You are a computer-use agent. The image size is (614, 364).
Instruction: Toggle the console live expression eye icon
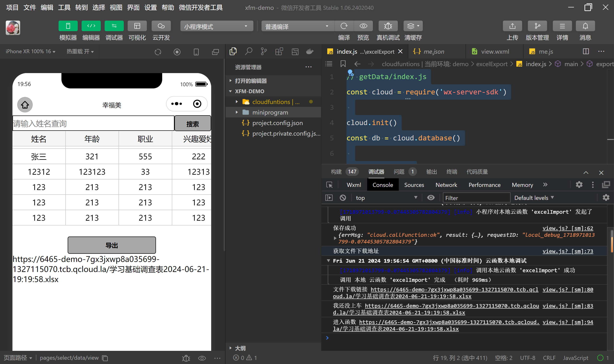(431, 198)
